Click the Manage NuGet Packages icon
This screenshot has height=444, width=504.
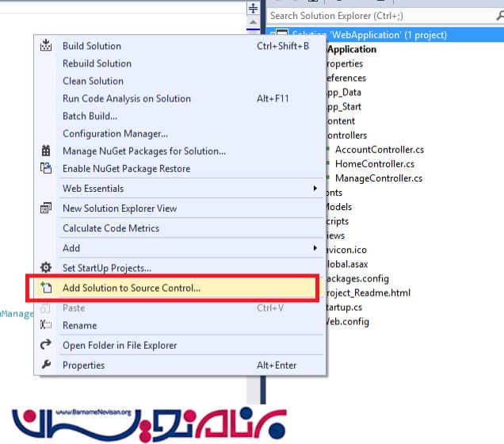coord(46,151)
